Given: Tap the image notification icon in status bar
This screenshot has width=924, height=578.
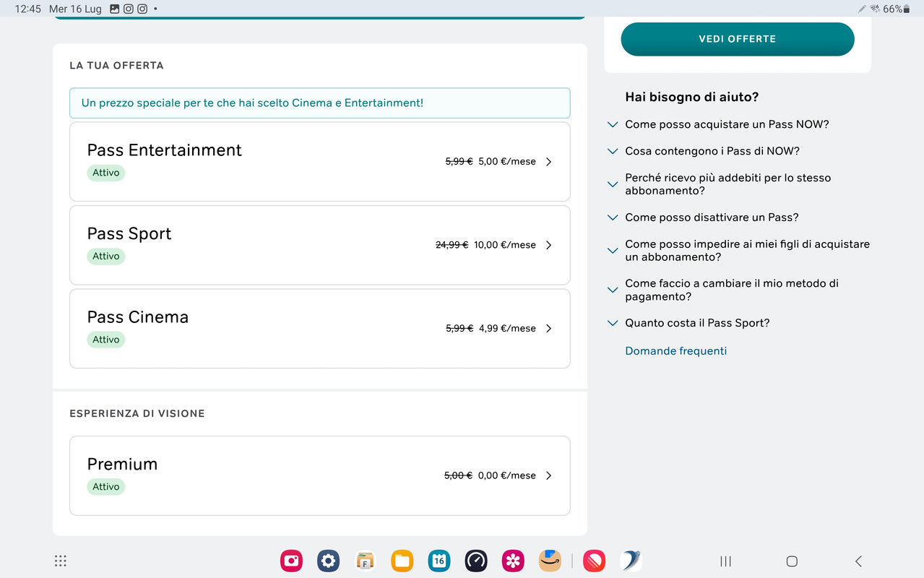Looking at the screenshot, I should coord(115,9).
